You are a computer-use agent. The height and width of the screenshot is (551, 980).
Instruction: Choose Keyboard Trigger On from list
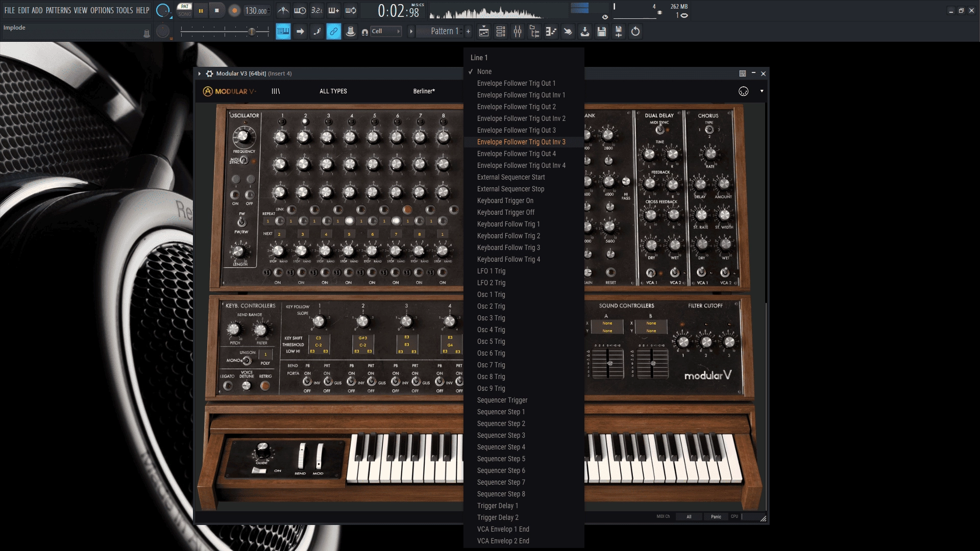524,201
